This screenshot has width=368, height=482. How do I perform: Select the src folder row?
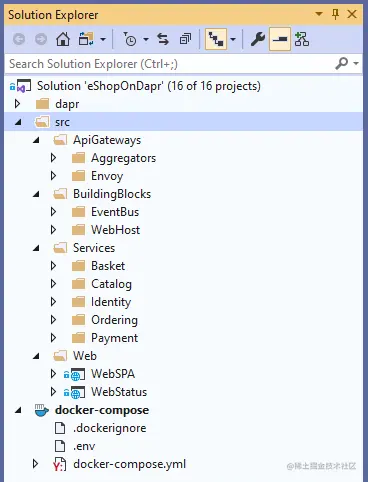point(184,122)
